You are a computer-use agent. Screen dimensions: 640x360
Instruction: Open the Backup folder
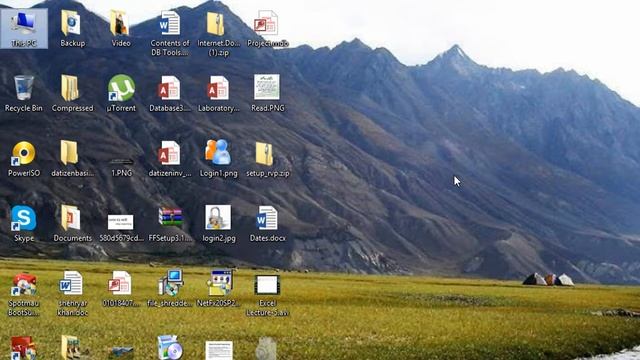72,29
